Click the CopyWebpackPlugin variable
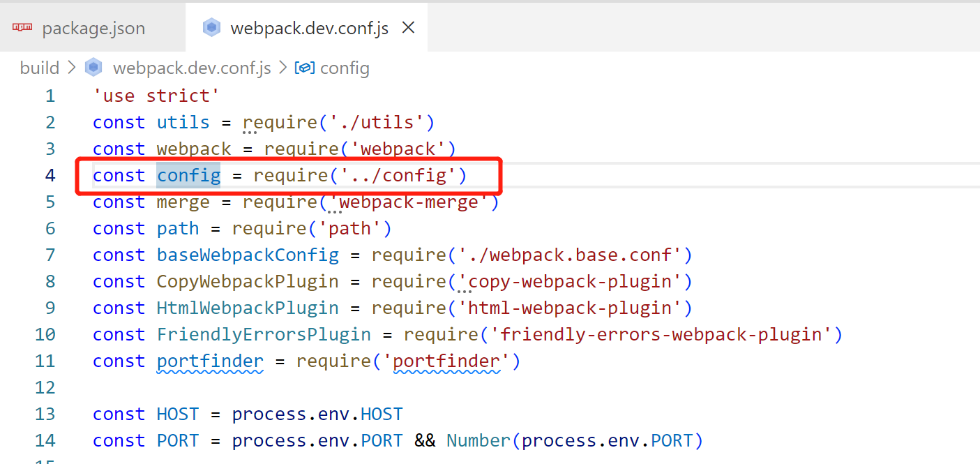The width and height of the screenshot is (980, 464). 248,281
